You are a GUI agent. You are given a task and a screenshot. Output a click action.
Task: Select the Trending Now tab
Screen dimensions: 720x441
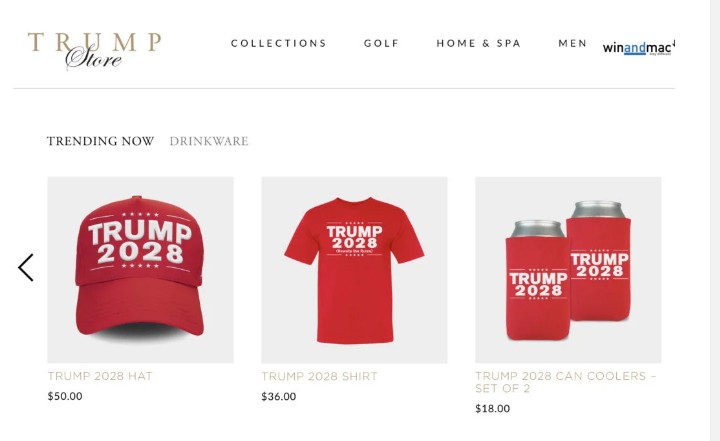point(100,141)
